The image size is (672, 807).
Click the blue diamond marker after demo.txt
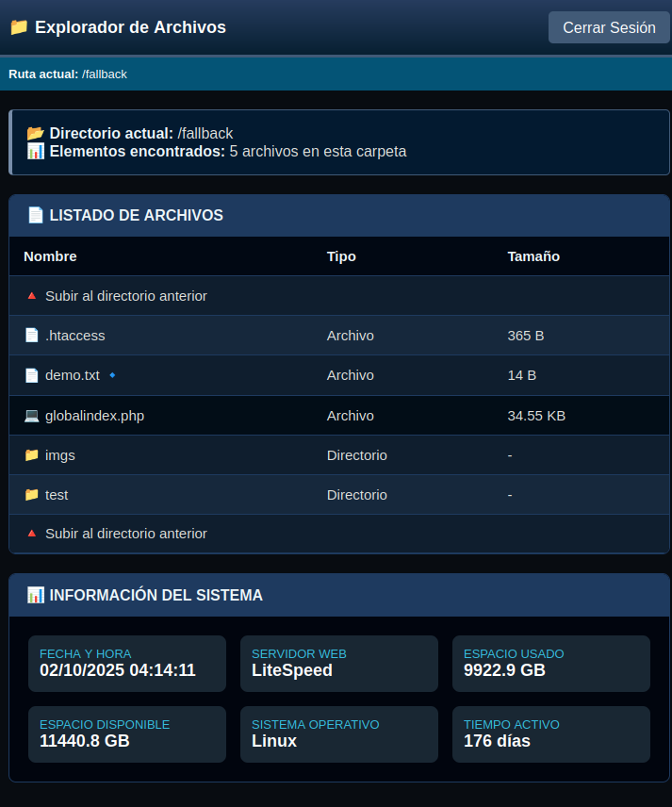point(112,375)
